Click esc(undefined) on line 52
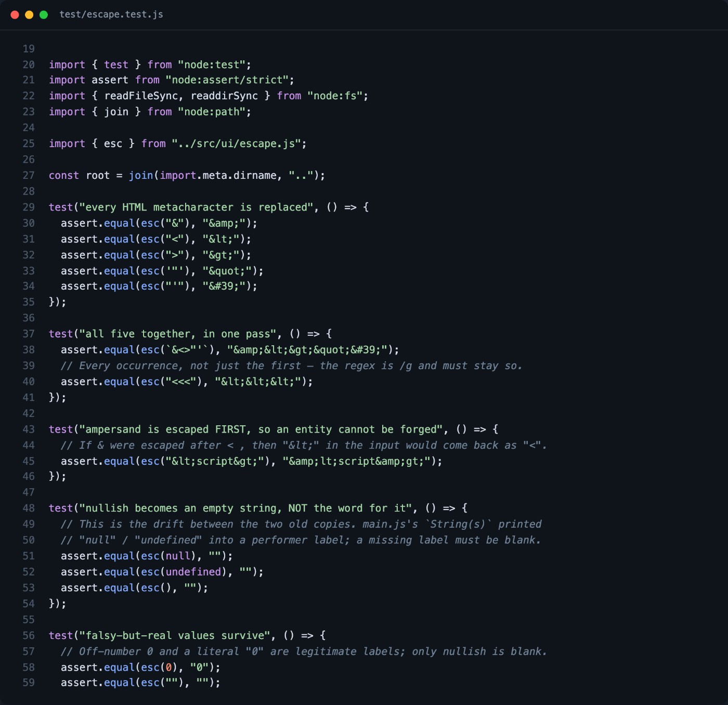This screenshot has height=705, width=728. pos(184,572)
